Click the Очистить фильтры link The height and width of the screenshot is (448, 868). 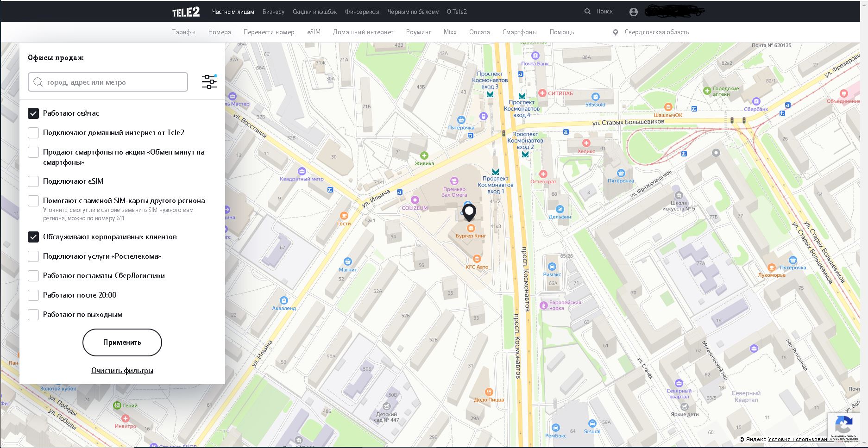(122, 371)
